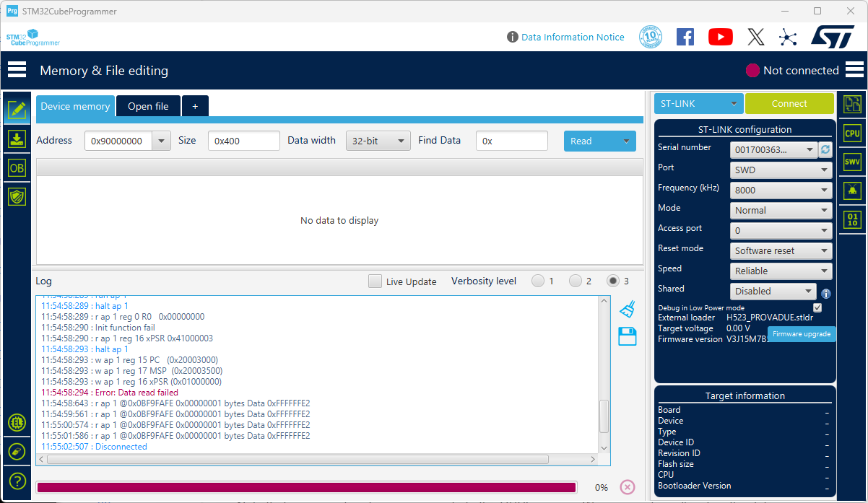Click the Firmware upgrade button

(802, 334)
